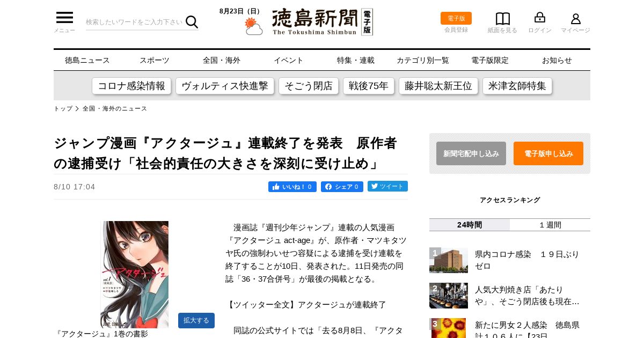The image size is (644, 338).
Task: Open 人気大判焼き店「あたりや」article link
Action: [527, 296]
